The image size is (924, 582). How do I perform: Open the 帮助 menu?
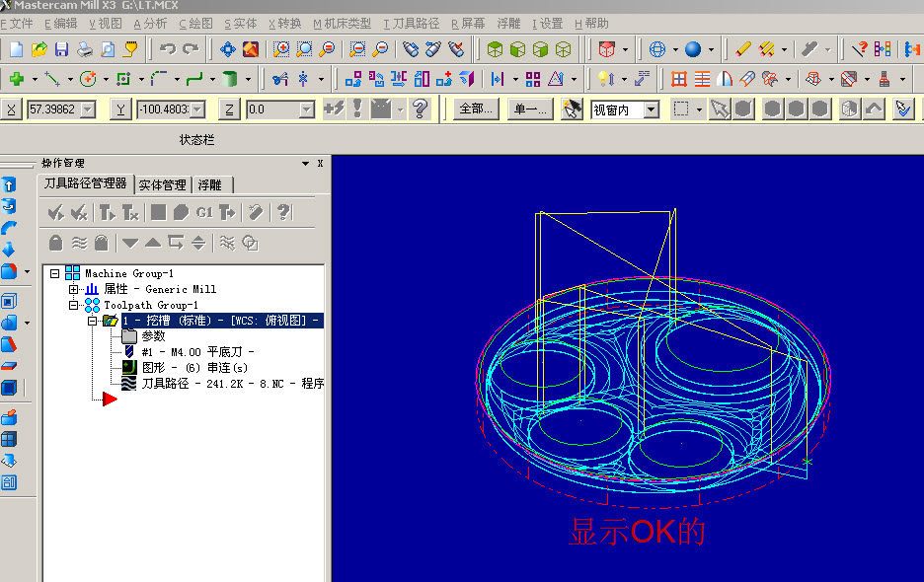point(591,24)
